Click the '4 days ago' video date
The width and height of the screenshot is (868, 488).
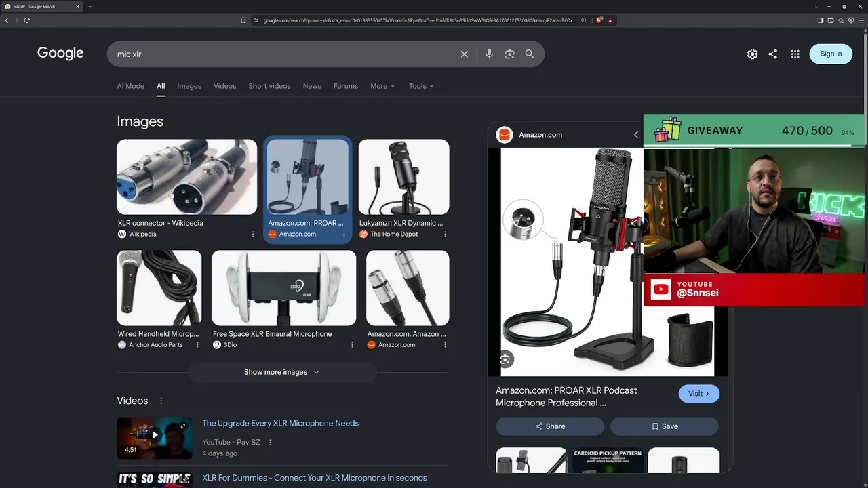point(220,453)
